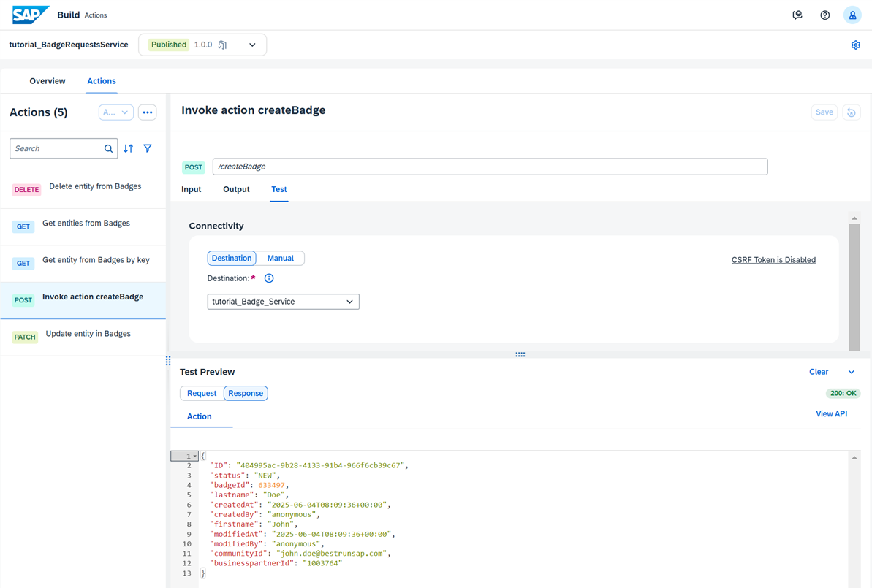872x588 pixels.
Task: Click the 200: OK status badge
Action: coord(843,394)
